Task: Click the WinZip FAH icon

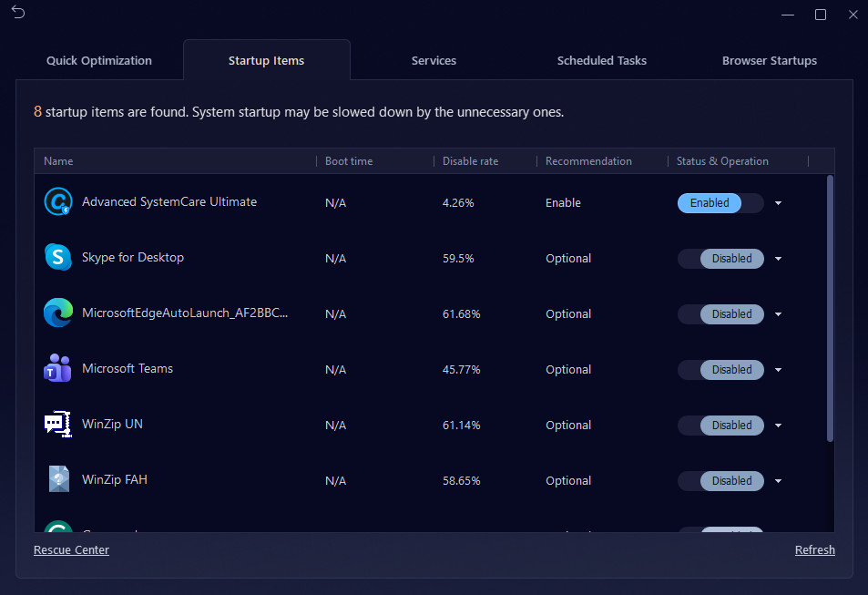Action: pyautogui.click(x=58, y=479)
